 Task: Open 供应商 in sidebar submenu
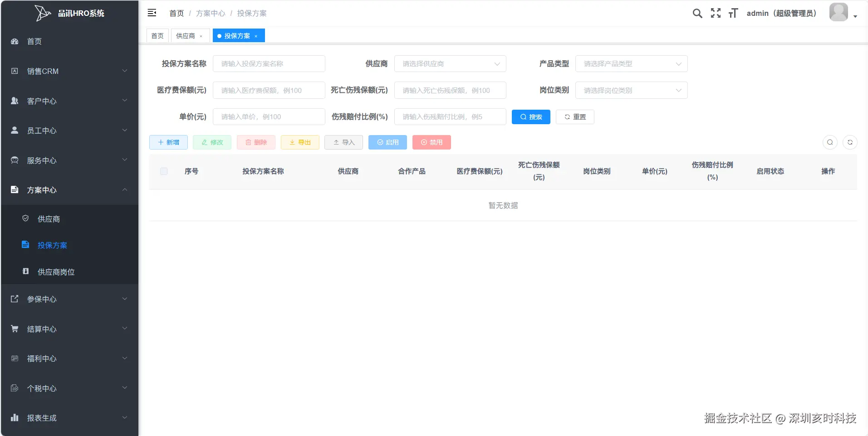tap(69, 219)
